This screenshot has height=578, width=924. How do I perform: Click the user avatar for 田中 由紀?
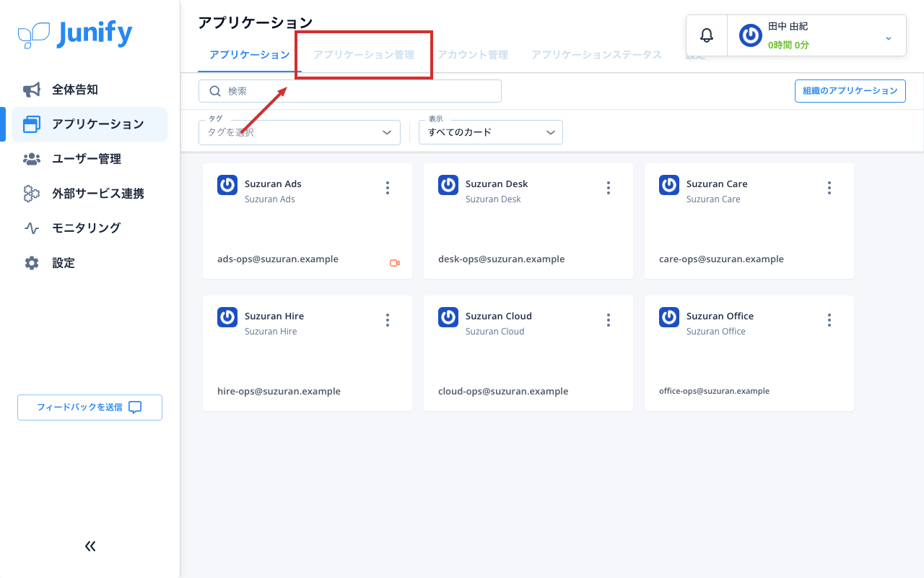(x=751, y=35)
